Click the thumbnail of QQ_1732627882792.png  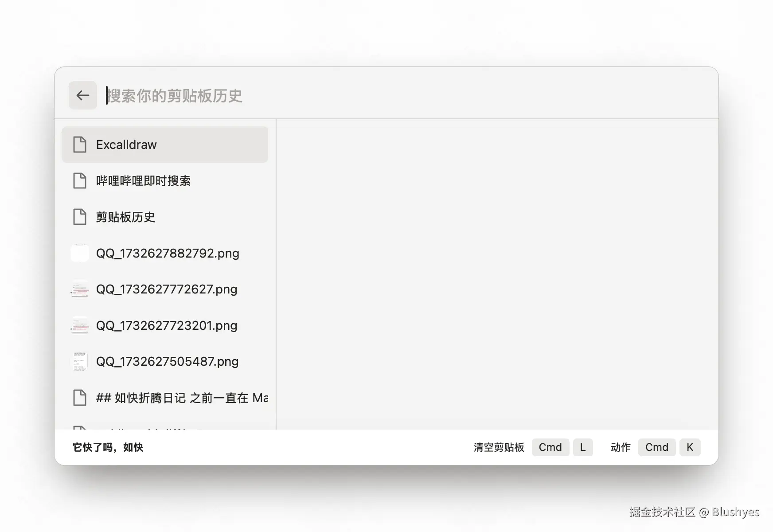tap(80, 253)
